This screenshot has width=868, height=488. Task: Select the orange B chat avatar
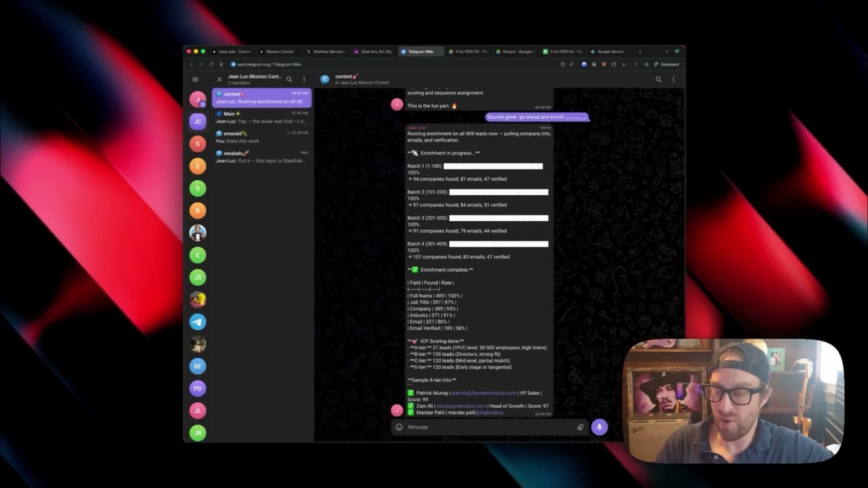pyautogui.click(x=198, y=210)
